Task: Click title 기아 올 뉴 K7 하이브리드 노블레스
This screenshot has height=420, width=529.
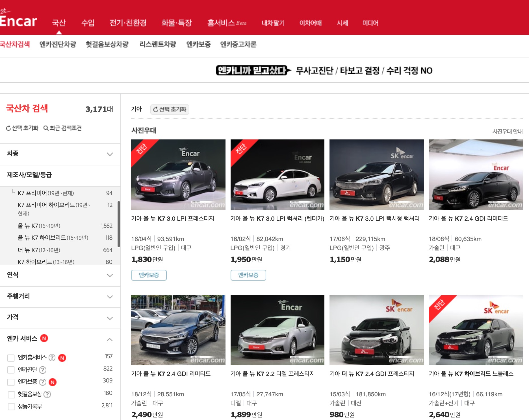Action: point(471,374)
